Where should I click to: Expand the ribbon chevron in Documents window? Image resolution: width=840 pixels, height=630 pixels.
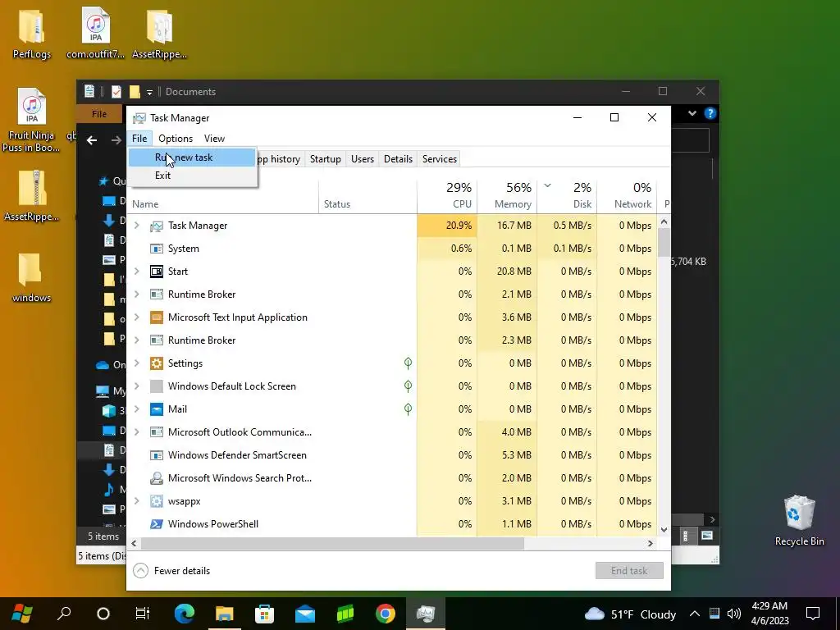click(692, 113)
